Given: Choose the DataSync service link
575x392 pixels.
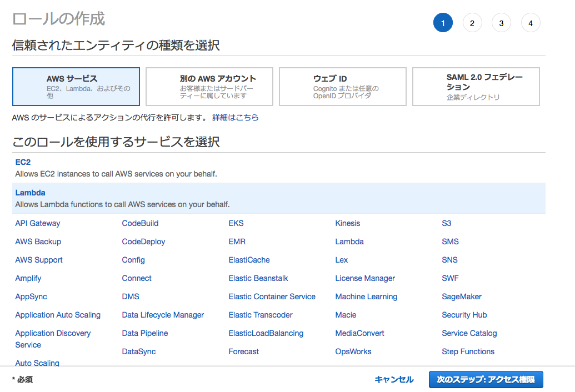Looking at the screenshot, I should tap(139, 351).
